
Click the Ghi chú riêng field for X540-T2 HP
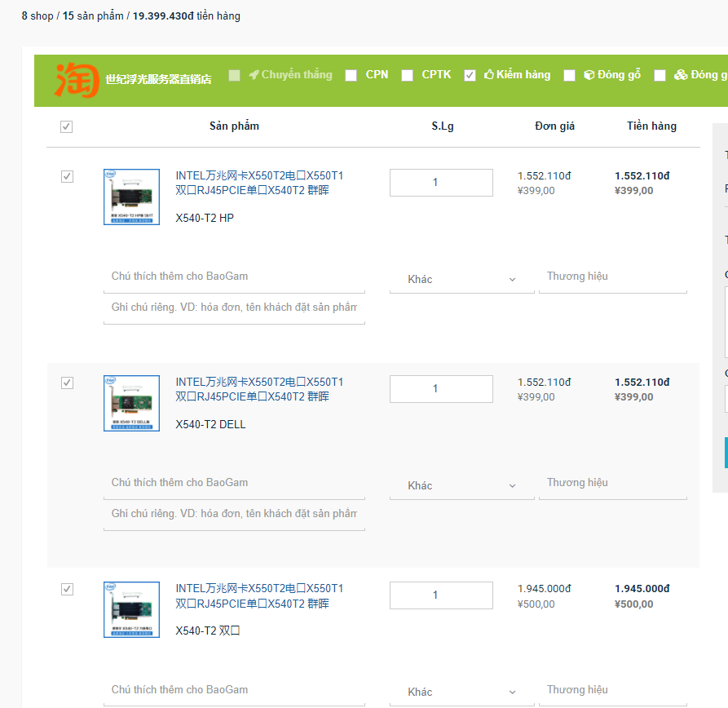click(x=234, y=308)
